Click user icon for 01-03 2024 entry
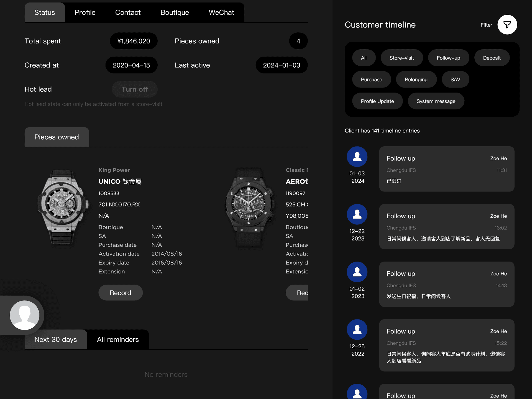This screenshot has width=532, height=399. (x=357, y=157)
